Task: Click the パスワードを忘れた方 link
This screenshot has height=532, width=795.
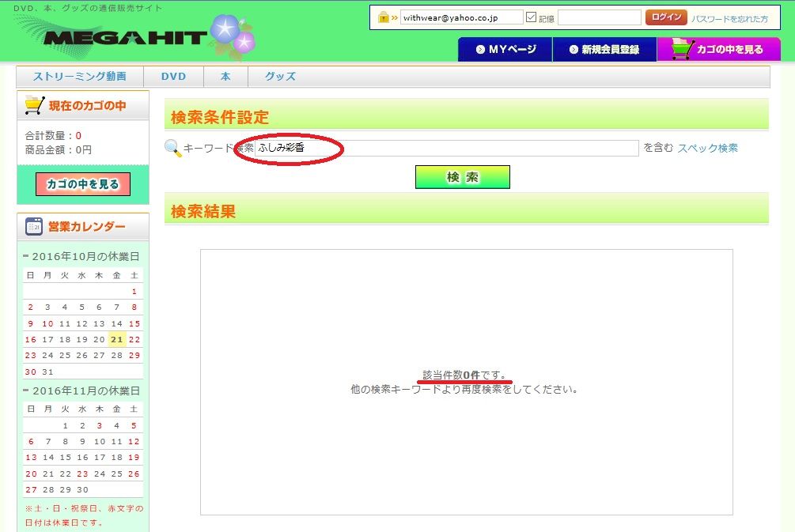Action: [x=729, y=19]
